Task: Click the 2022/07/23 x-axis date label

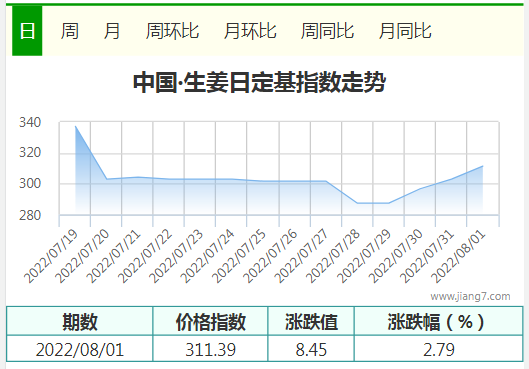Action: tap(176, 256)
